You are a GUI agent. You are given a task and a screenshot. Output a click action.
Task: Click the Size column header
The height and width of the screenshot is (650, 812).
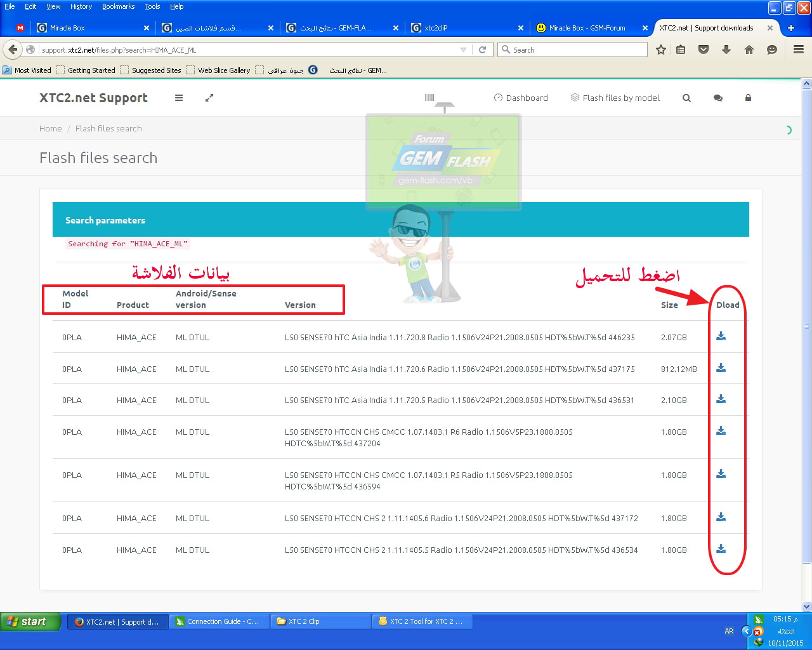point(669,305)
